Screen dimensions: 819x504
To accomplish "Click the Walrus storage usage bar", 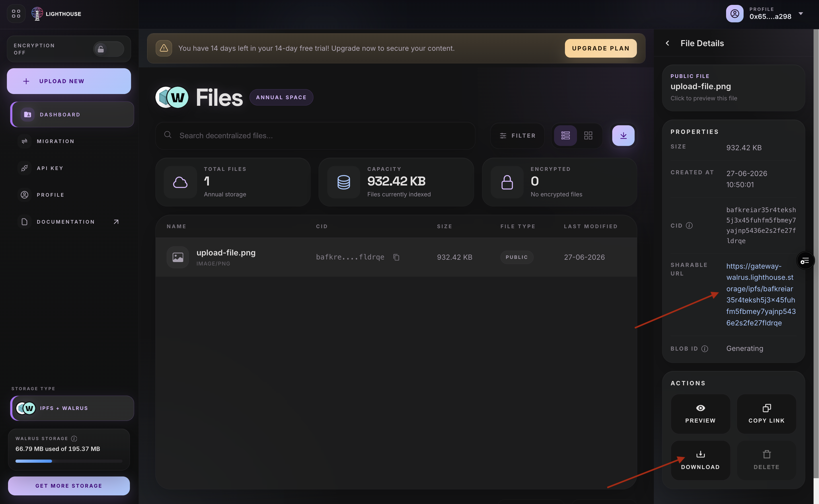I will 69,461.
